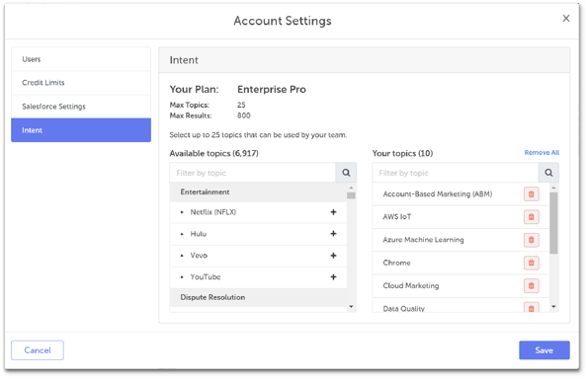Search available topics magnifier icon
588x380 pixels.
pyautogui.click(x=346, y=173)
